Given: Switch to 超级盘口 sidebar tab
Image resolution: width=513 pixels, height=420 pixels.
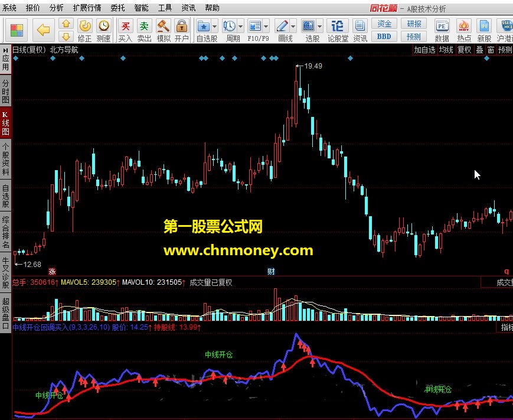Looking at the screenshot, I should (x=5, y=313).
